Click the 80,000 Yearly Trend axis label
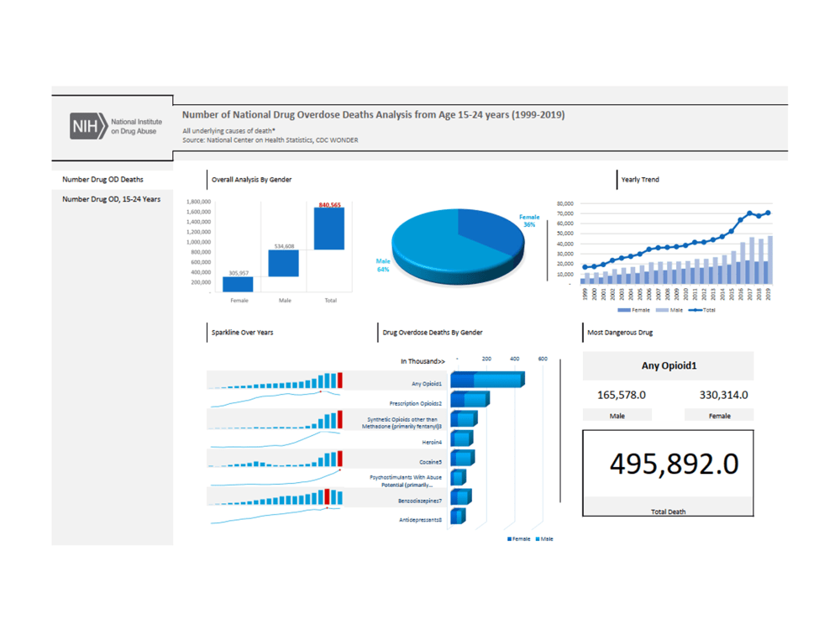The image size is (840, 630). point(565,203)
